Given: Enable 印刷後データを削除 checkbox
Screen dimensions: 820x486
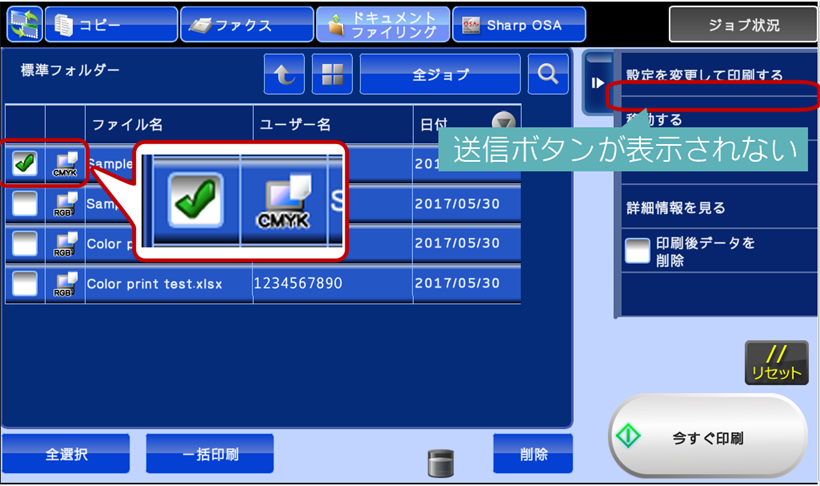Looking at the screenshot, I should [x=637, y=251].
